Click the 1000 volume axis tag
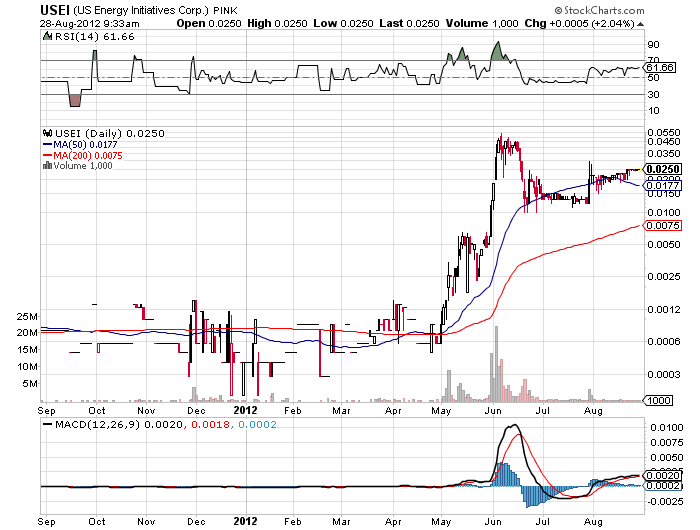 click(x=658, y=401)
